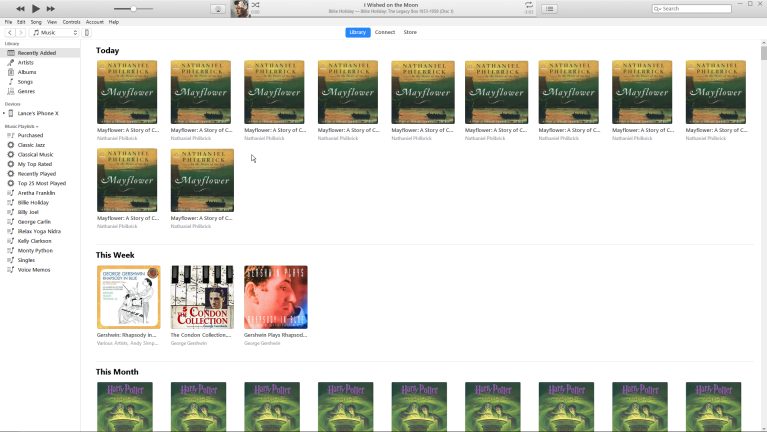Switch to the Library tab
767x432 pixels.
point(358,32)
